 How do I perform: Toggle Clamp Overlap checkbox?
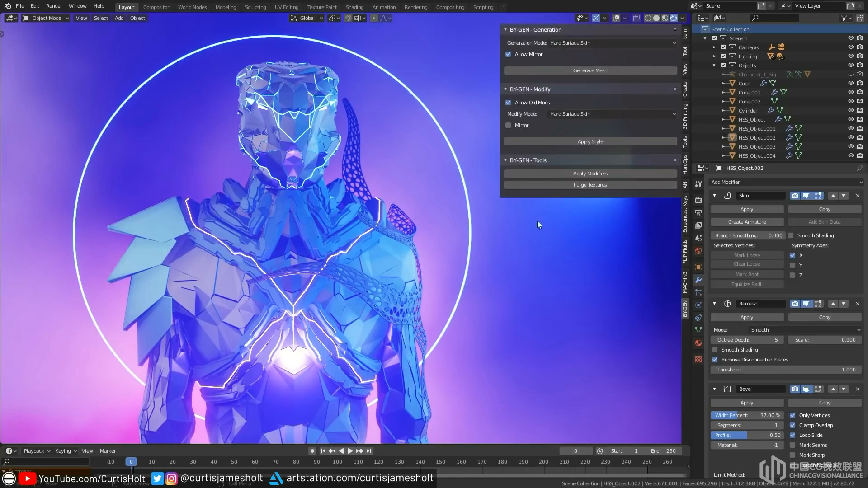click(793, 425)
